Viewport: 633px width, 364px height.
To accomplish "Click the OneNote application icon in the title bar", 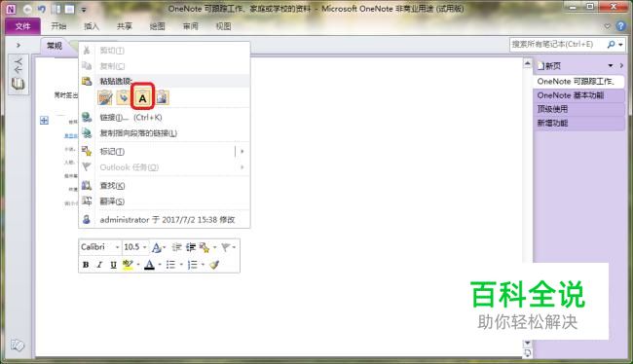I will (x=12, y=9).
